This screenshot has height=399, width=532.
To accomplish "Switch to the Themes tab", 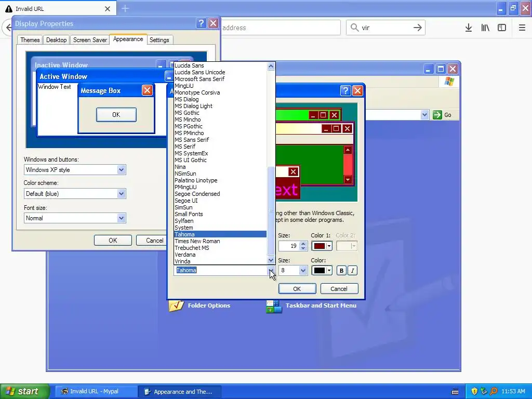I will [x=30, y=40].
